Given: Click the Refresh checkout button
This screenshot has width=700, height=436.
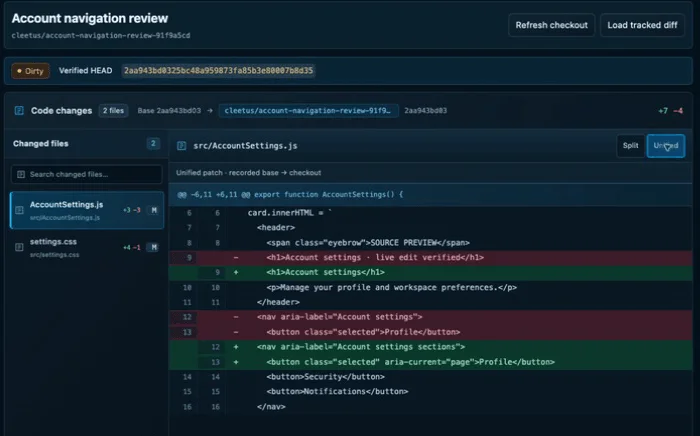Looking at the screenshot, I should click(x=551, y=25).
